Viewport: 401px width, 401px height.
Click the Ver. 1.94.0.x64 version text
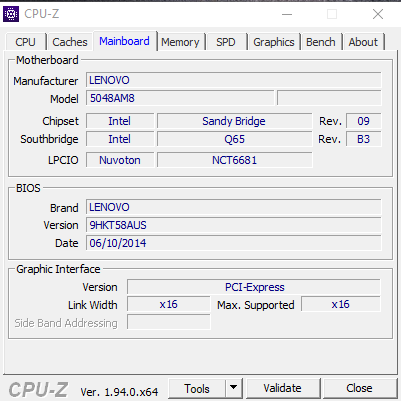pyautogui.click(x=119, y=392)
